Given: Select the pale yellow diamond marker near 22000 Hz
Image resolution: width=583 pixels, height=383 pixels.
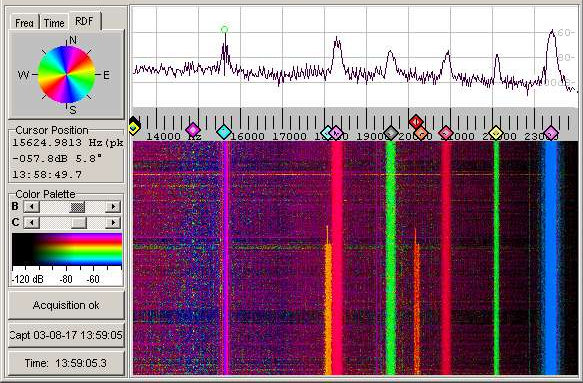Looking at the screenshot, I should (496, 133).
